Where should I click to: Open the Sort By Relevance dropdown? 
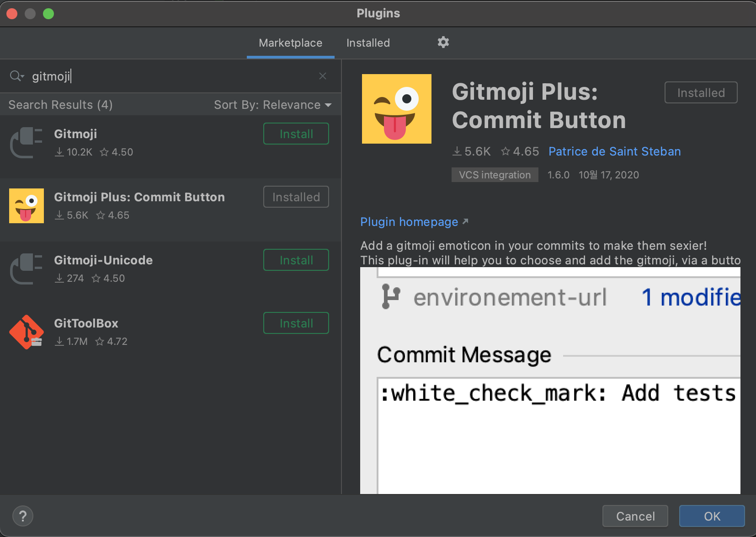pyautogui.click(x=273, y=105)
